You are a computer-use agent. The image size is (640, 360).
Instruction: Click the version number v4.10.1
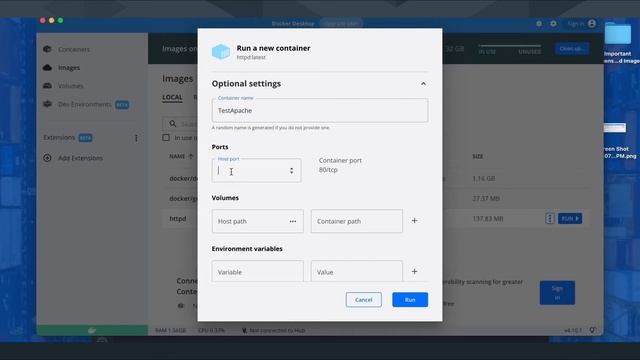[573, 330]
